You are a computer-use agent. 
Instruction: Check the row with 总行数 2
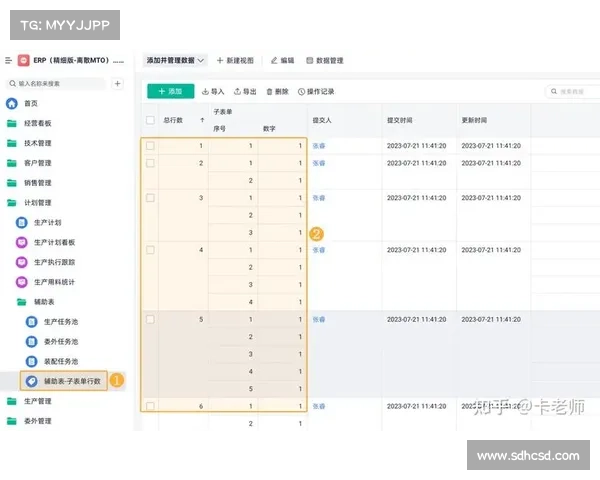tap(150, 163)
